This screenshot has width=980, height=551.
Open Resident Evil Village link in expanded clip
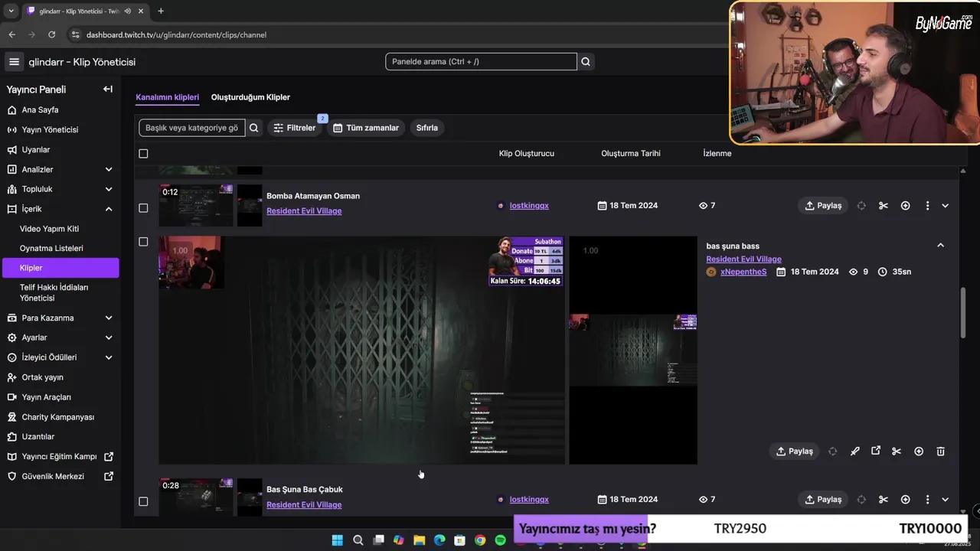click(743, 259)
